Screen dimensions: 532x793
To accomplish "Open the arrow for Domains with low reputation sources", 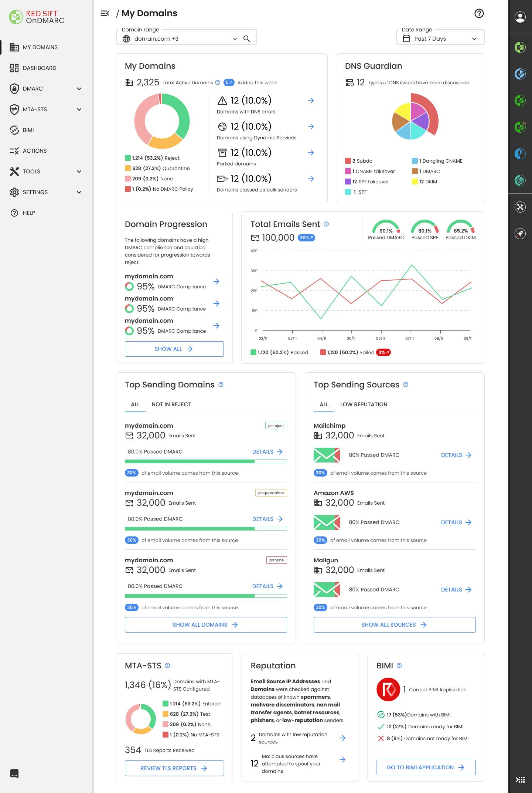I will point(342,738).
